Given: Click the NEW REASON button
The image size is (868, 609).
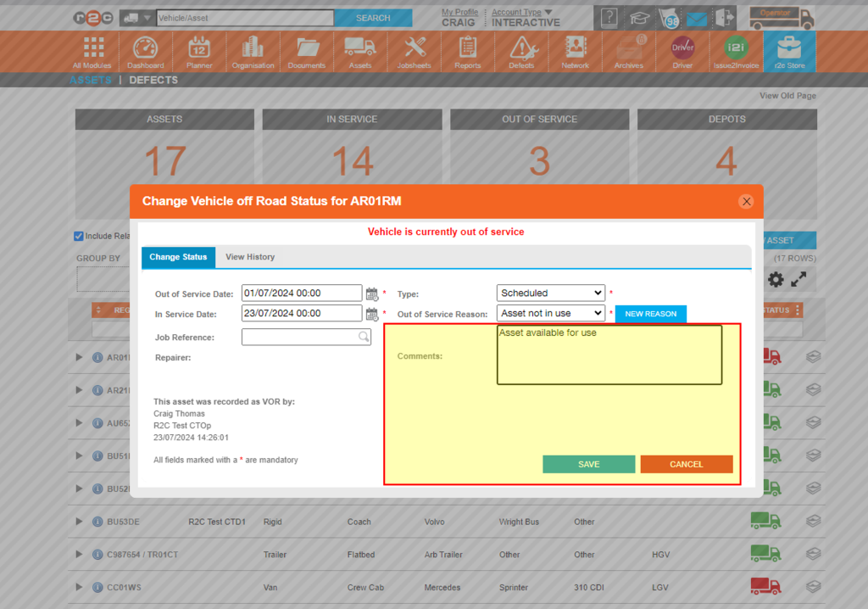Looking at the screenshot, I should (x=650, y=314).
